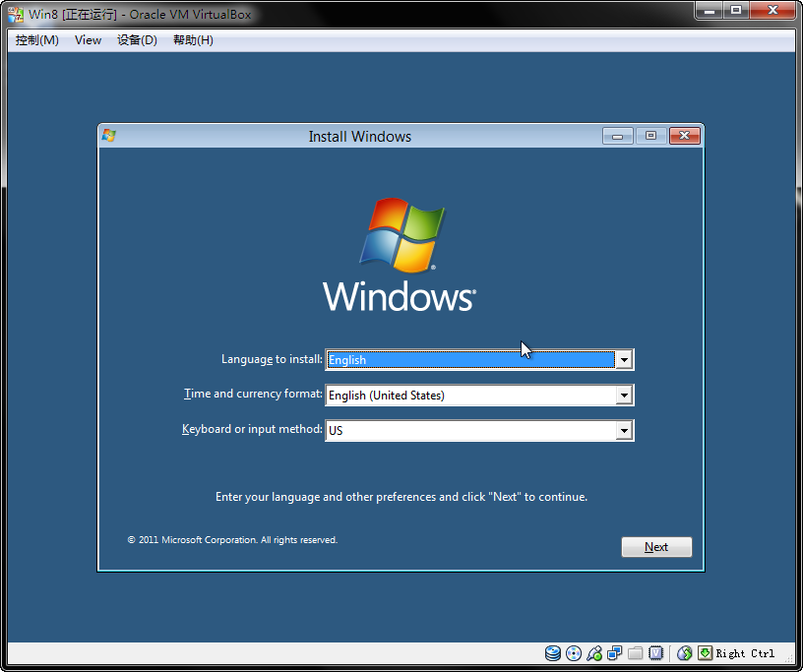
Task: Open the 控制(M) menu
Action: [x=36, y=40]
